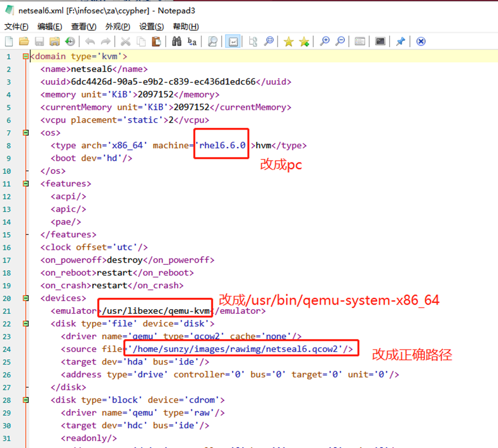Save the file with the floppy icon
The width and height of the screenshot is (498, 448).
tap(39, 41)
